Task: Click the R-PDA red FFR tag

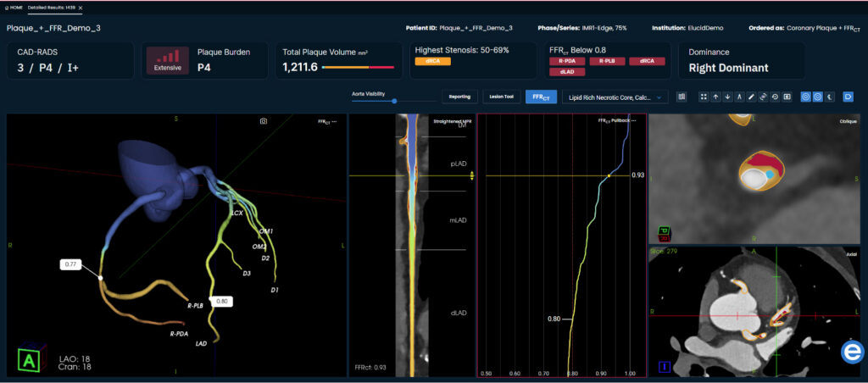Action: [x=567, y=62]
